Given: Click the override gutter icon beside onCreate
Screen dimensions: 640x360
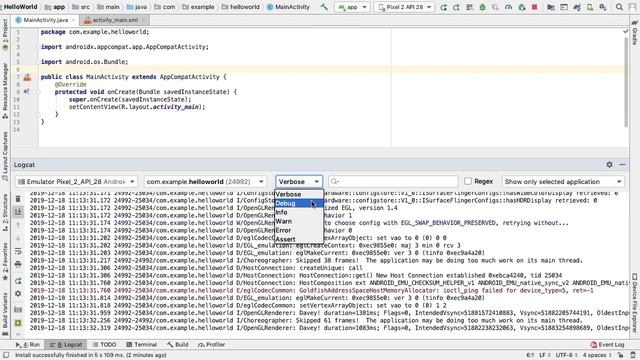Looking at the screenshot, I should click(x=27, y=92).
